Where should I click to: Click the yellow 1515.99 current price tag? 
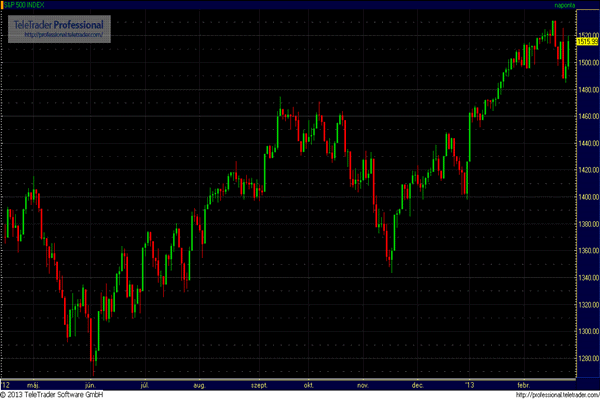(x=587, y=41)
